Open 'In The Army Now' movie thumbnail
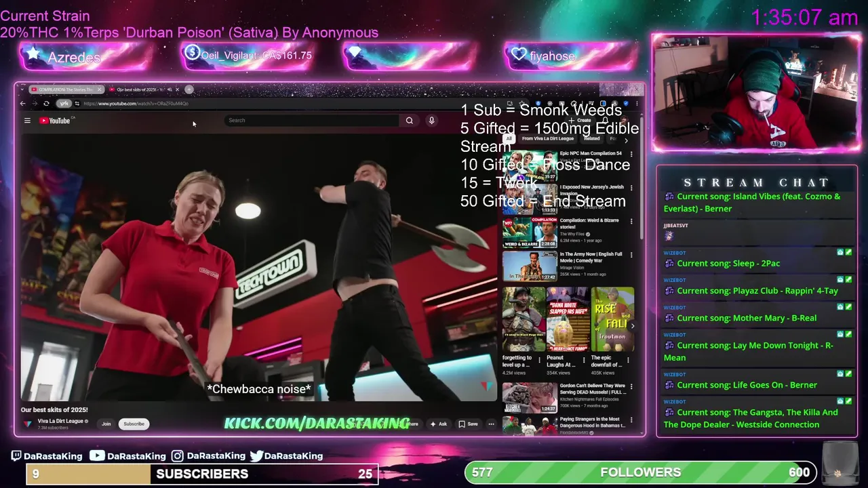 [530, 266]
